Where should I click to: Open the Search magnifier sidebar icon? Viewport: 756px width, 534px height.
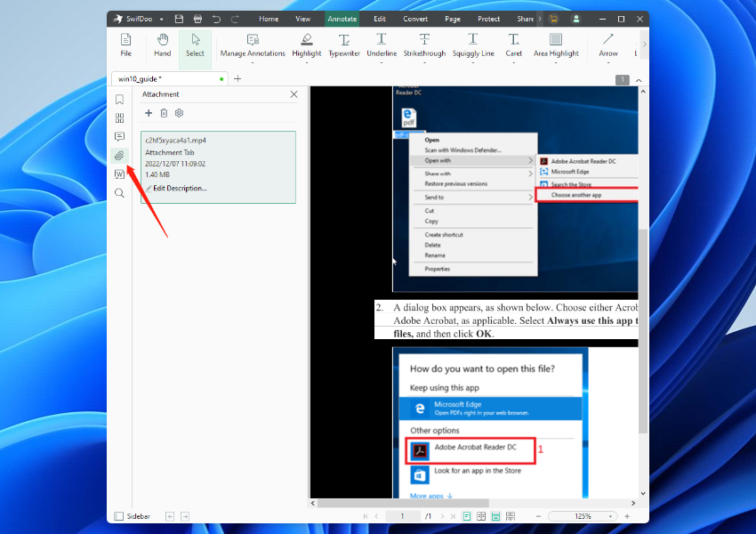click(x=119, y=193)
